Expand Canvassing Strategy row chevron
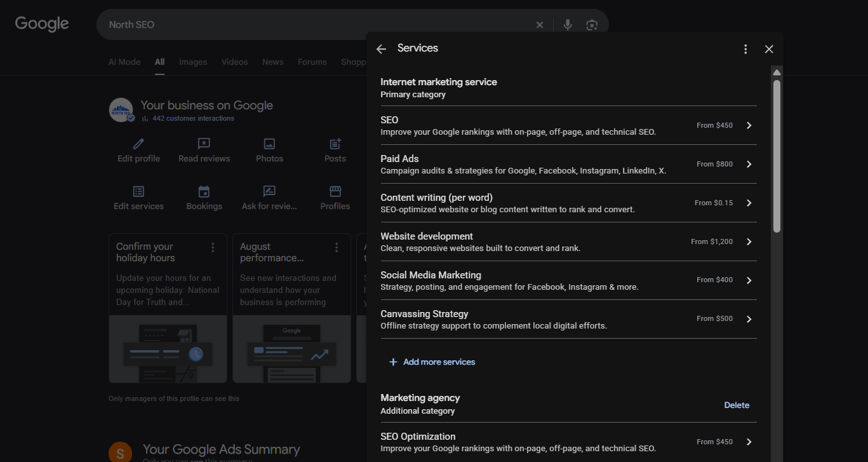Viewport: 868px width, 462px height. click(749, 319)
